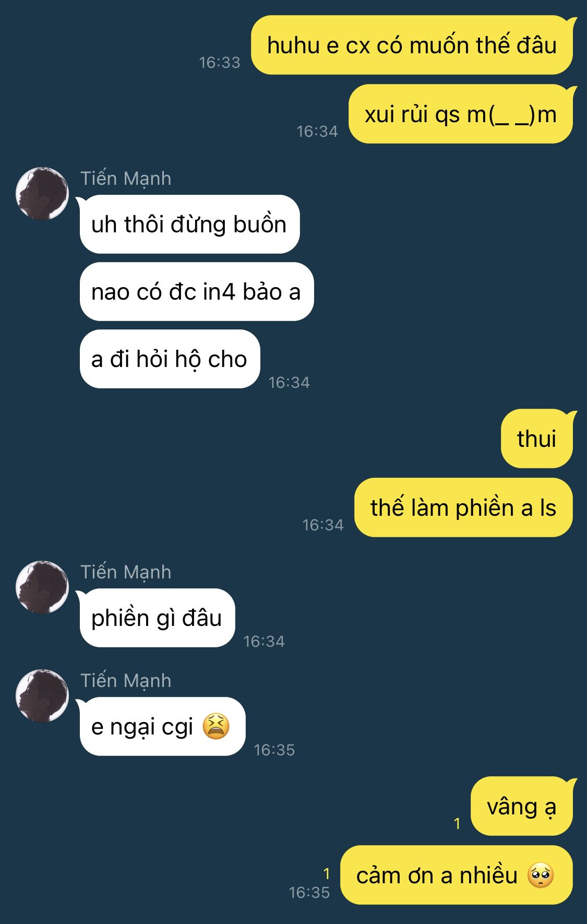Tap the tired face emoji in 'e ngại cgi'

pyautogui.click(x=216, y=726)
